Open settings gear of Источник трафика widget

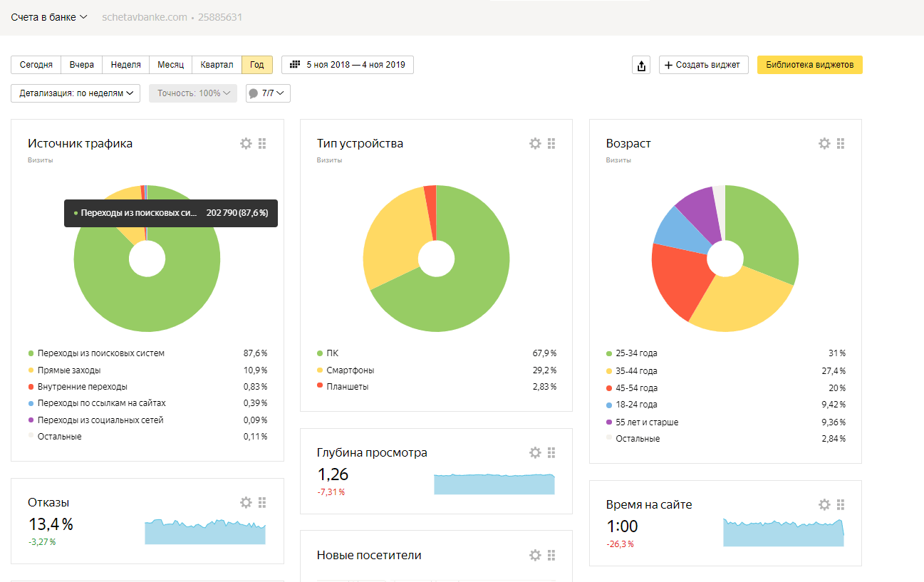246,143
